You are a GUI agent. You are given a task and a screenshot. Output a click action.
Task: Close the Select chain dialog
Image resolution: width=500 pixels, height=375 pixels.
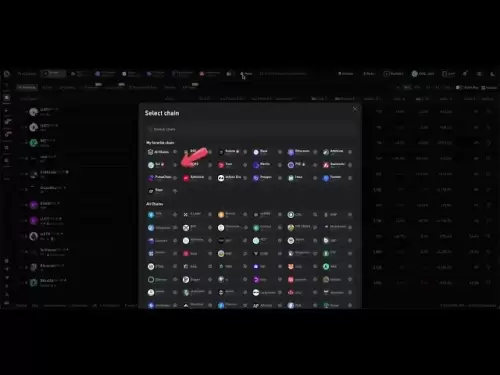[x=355, y=109]
